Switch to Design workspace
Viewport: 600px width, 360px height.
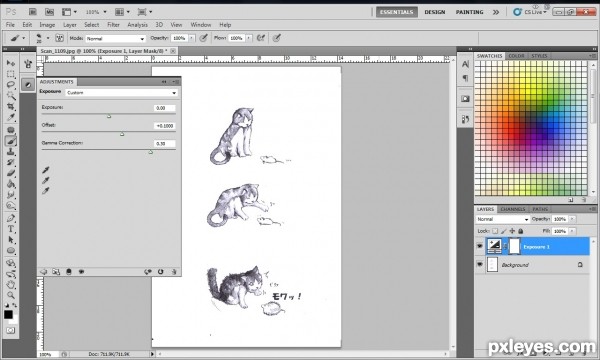[x=435, y=12]
